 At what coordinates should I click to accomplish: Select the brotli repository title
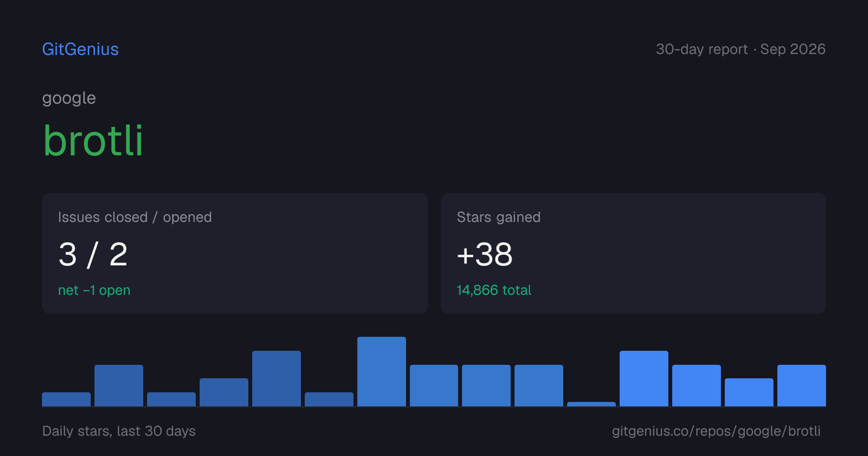click(x=93, y=141)
